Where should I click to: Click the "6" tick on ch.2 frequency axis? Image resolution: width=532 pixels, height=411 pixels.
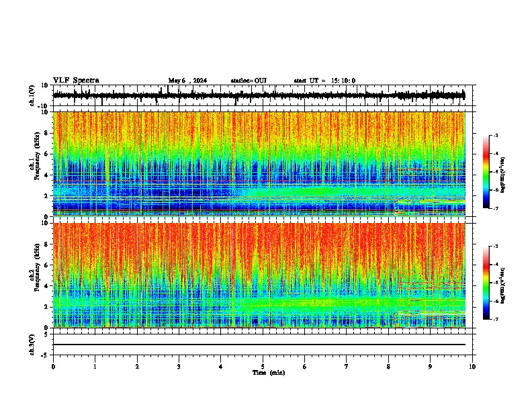point(47,265)
